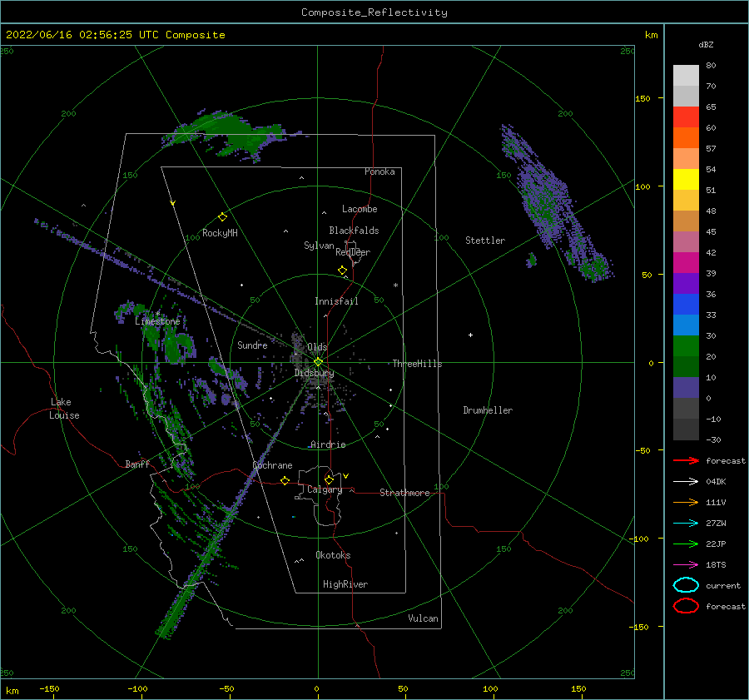The height and width of the screenshot is (700, 749).
Task: Click the Strathmore town label
Action: (404, 493)
